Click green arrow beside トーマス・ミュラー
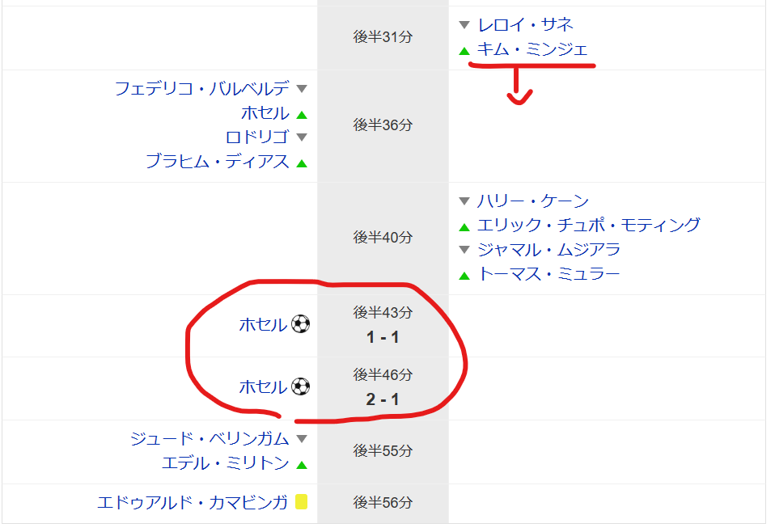The width and height of the screenshot is (775, 532). (464, 275)
